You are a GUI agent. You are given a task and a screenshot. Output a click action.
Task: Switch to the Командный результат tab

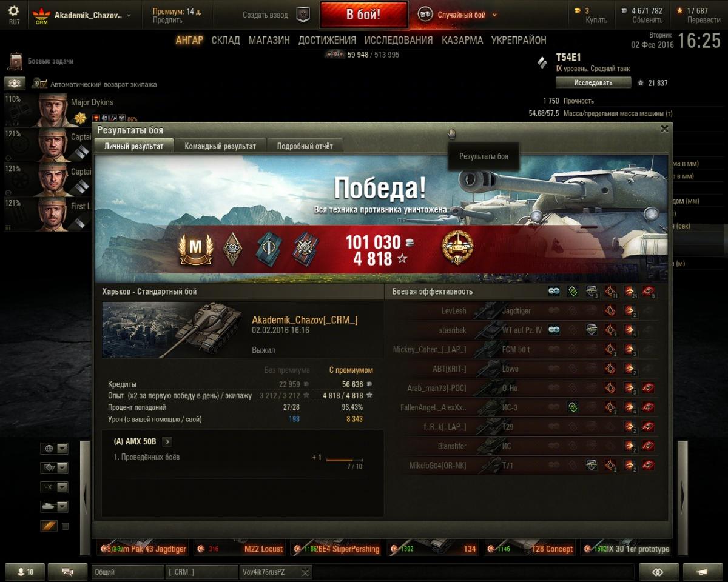220,146
